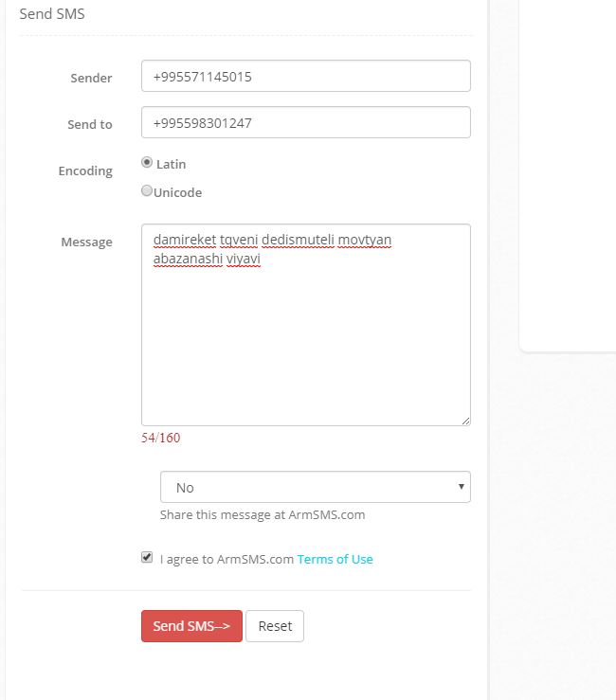Click the Send SMS form heading
Screen dimensions: 616x700
pyautogui.click(x=52, y=14)
